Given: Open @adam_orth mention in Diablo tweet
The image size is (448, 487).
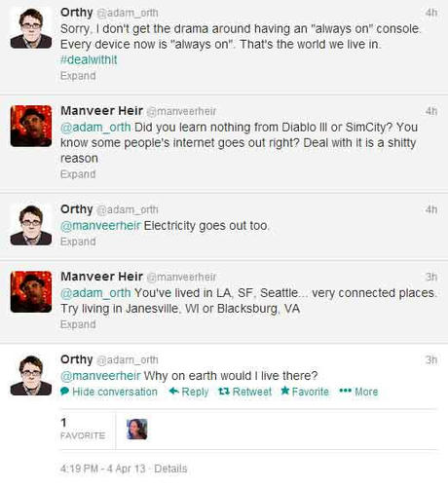Looking at the screenshot, I should [95, 128].
